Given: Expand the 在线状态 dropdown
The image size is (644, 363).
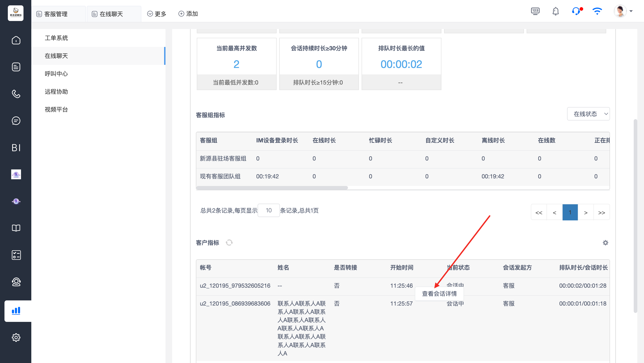Looking at the screenshot, I should pos(588,114).
